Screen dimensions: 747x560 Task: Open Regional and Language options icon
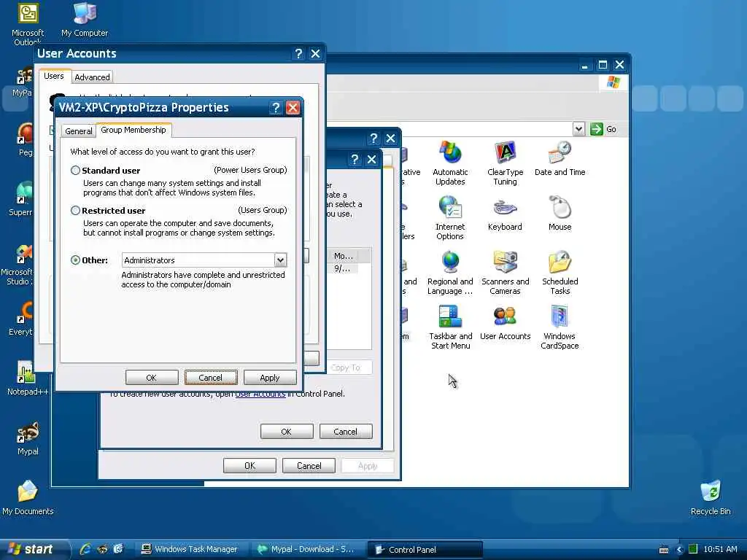449,273
